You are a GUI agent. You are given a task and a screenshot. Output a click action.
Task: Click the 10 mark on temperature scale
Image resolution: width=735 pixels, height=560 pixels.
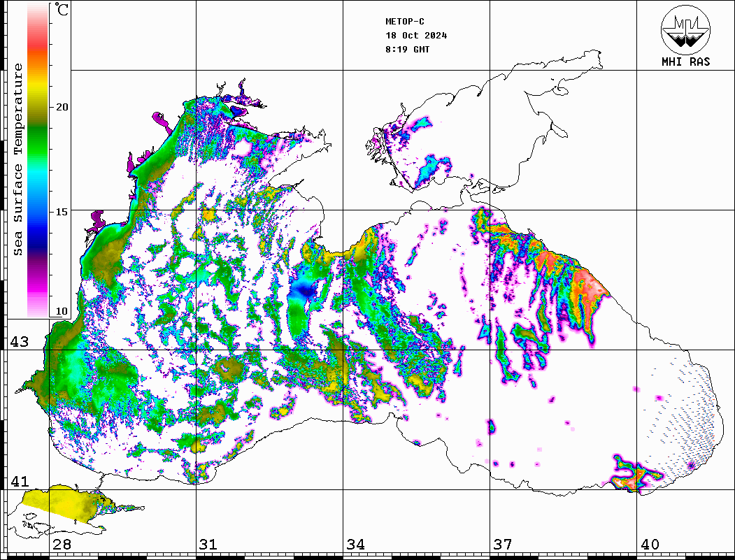[62, 311]
